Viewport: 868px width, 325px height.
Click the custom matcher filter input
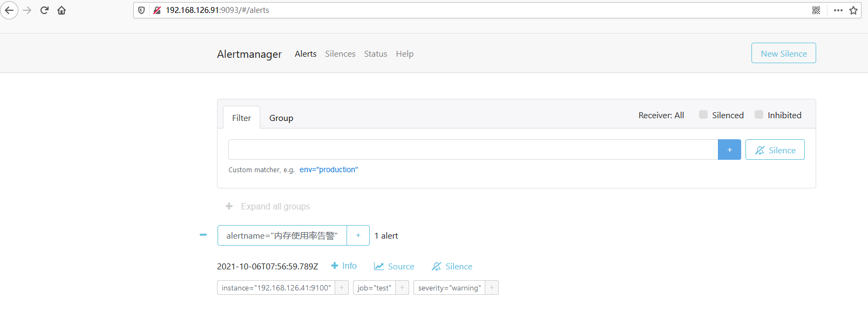[473, 150]
